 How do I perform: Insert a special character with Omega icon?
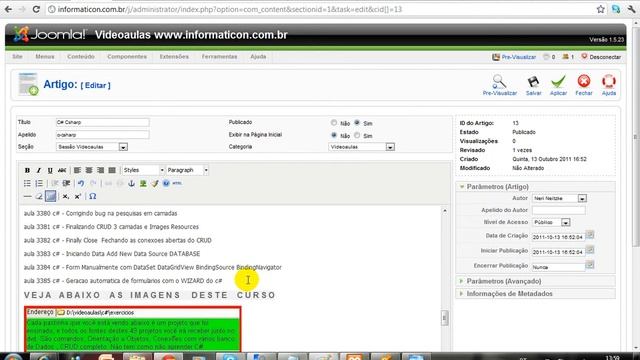pos(93,196)
